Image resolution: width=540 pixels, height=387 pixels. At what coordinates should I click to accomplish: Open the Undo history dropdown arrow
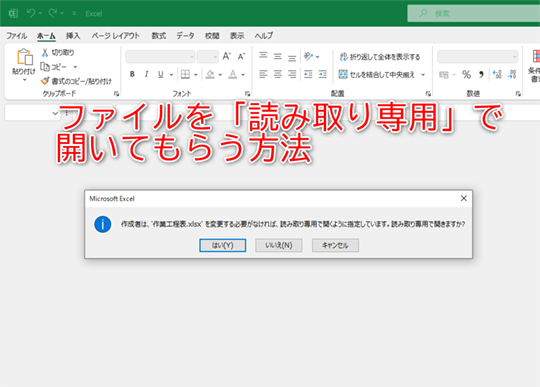40,13
